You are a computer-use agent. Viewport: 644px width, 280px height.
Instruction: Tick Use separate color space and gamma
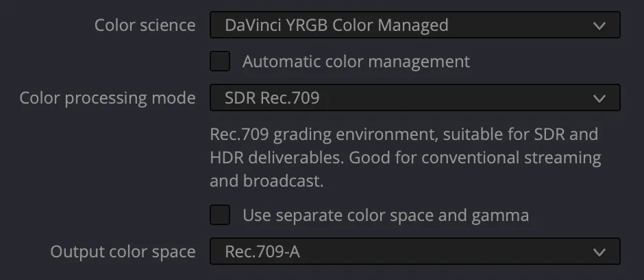click(x=220, y=215)
